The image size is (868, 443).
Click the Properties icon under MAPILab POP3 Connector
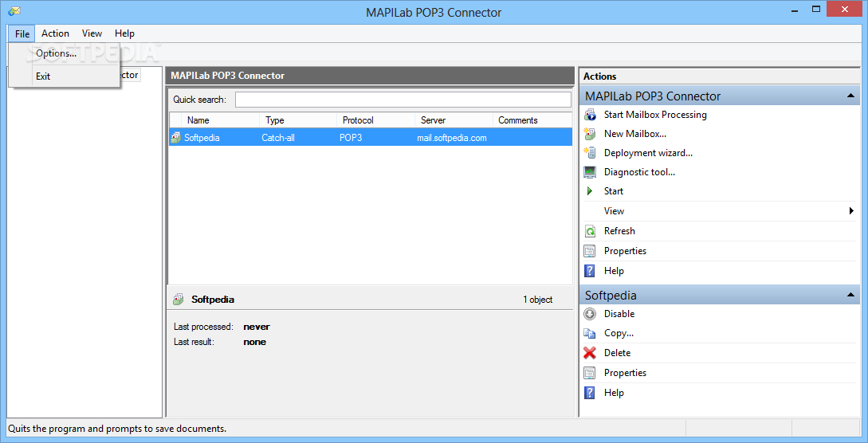590,251
